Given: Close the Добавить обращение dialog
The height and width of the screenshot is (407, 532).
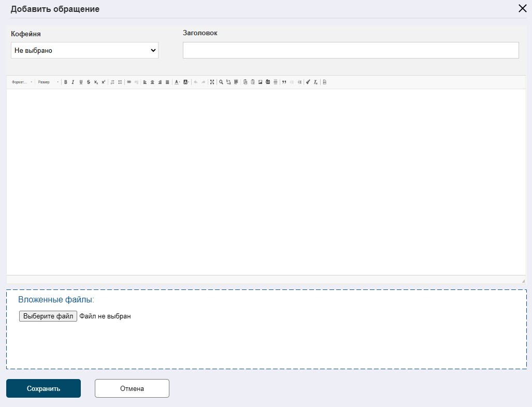Looking at the screenshot, I should pos(523,8).
